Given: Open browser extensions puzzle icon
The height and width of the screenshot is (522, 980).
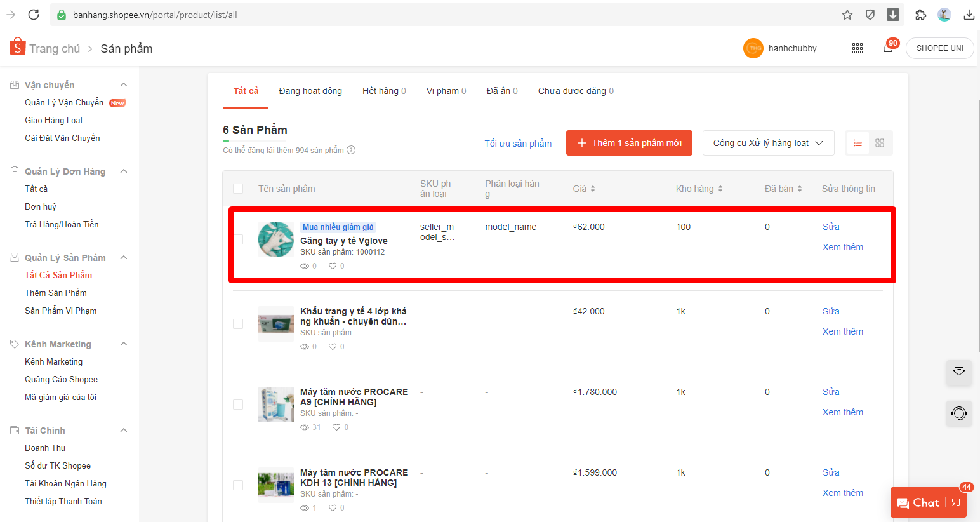Looking at the screenshot, I should tap(920, 15).
